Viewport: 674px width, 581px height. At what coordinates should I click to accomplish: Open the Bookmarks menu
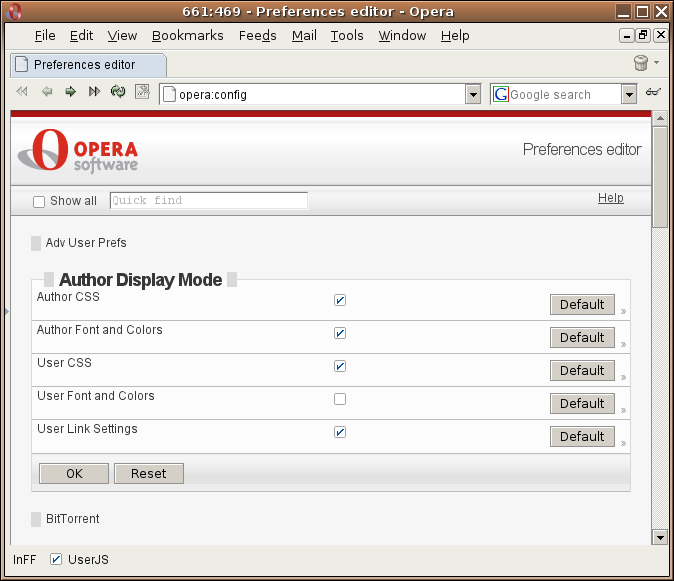point(187,36)
